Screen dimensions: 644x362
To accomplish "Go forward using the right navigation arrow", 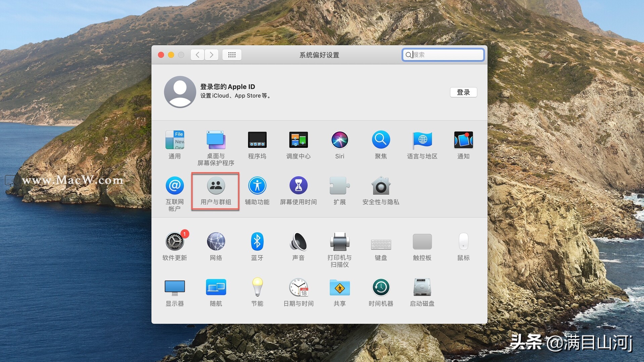I will coord(211,55).
